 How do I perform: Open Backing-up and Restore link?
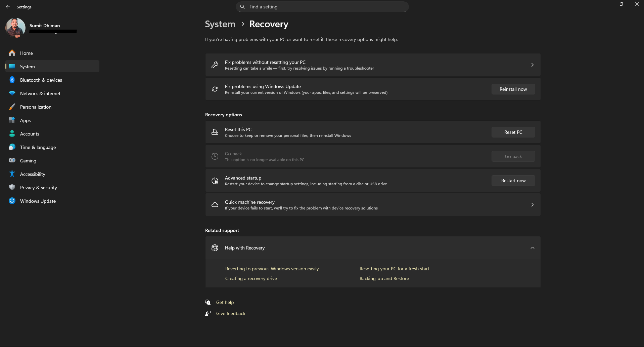coord(384,278)
